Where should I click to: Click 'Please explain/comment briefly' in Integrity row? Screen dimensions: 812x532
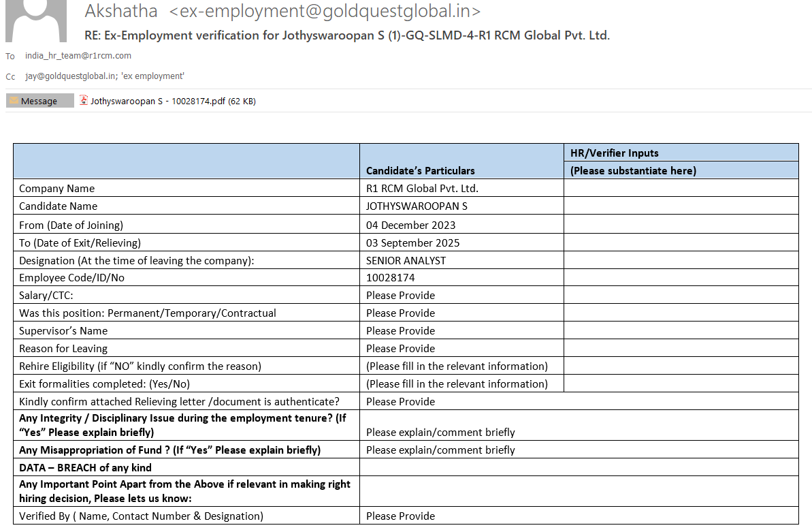[x=440, y=432]
